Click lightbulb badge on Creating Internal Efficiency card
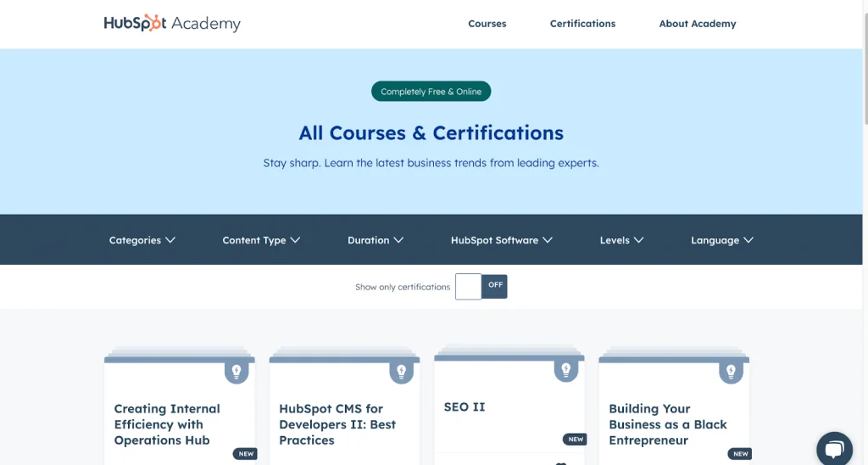The height and width of the screenshot is (465, 868). (x=236, y=372)
